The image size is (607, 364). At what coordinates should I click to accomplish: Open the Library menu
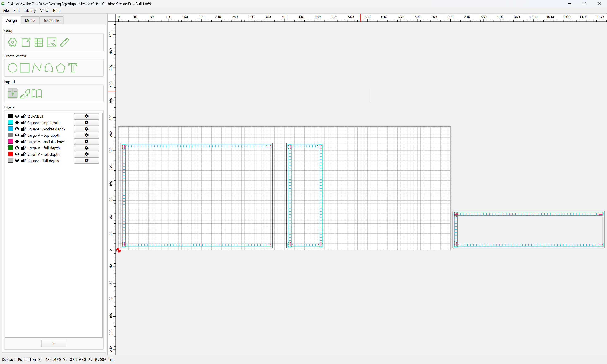(x=30, y=10)
